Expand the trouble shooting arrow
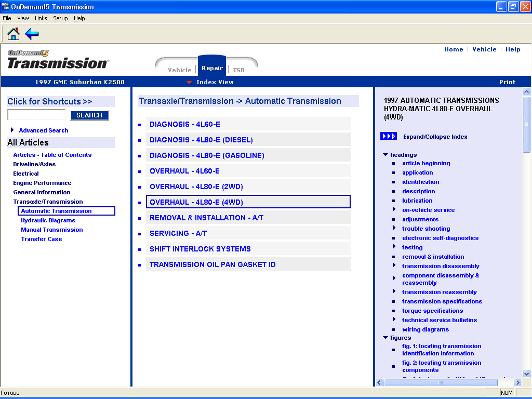The width and height of the screenshot is (532, 399). pyautogui.click(x=394, y=228)
